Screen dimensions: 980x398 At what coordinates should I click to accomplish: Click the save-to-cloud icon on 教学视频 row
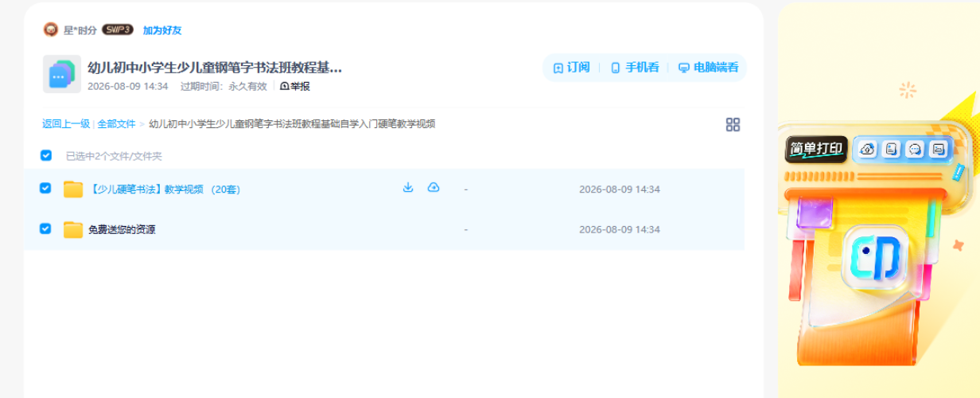click(434, 188)
